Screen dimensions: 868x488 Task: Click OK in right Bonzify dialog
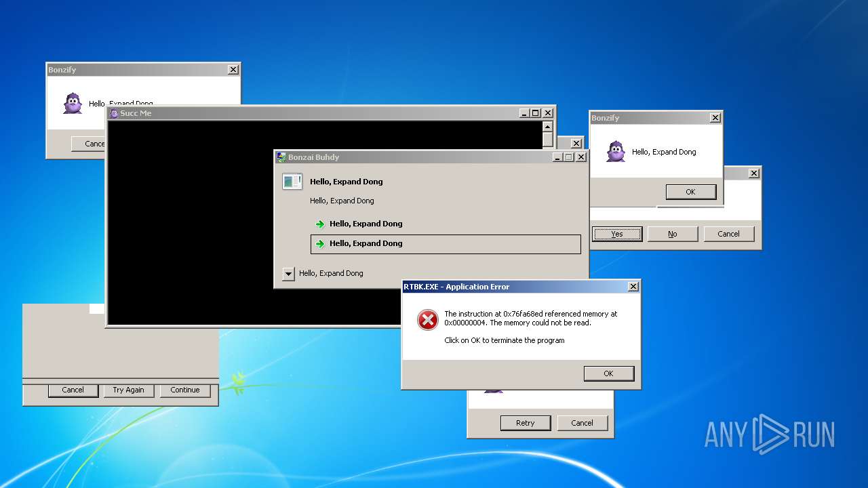point(690,192)
